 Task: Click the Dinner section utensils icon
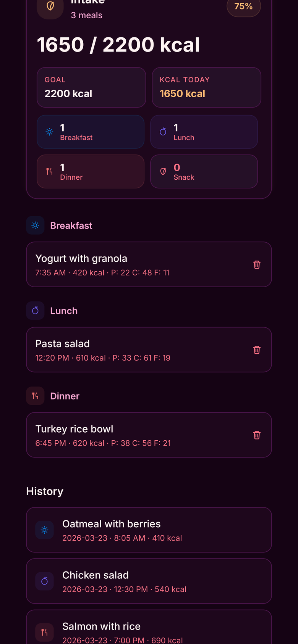coord(35,396)
